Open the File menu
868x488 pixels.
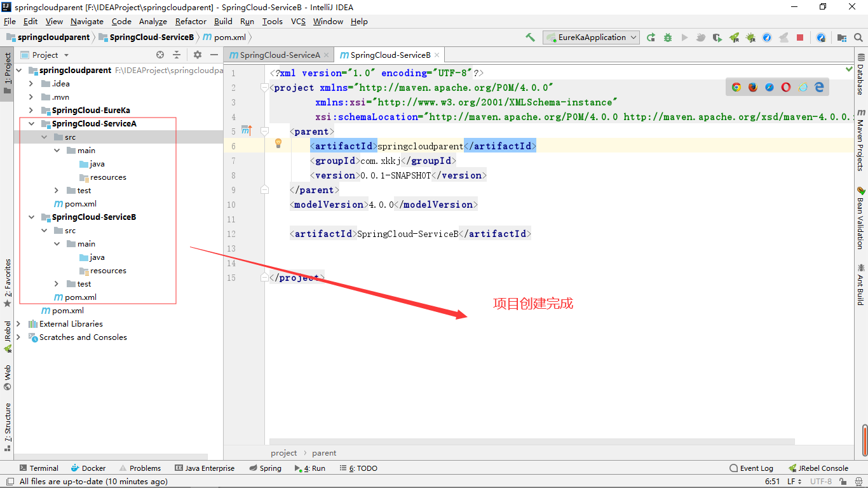coord(10,22)
